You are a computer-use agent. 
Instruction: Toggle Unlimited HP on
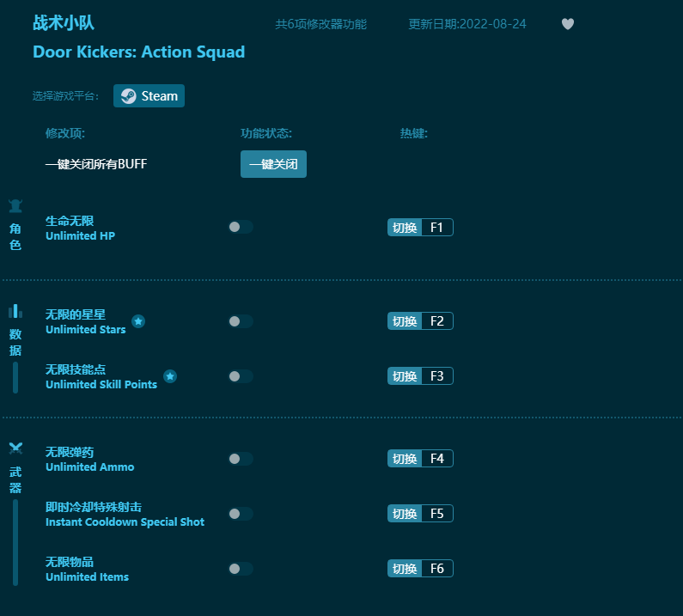pos(241,227)
